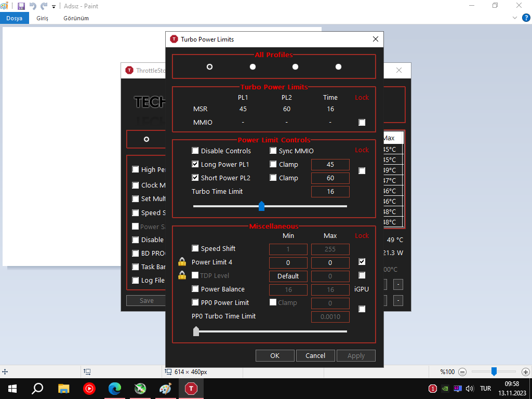The image size is (532, 399).
Task: Enable Clamp checkbox for Short Power PL2
Action: coord(273,178)
